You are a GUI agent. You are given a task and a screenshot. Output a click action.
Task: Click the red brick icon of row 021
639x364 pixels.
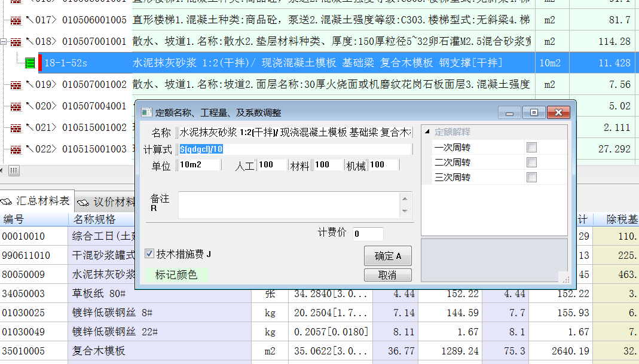coord(16,129)
